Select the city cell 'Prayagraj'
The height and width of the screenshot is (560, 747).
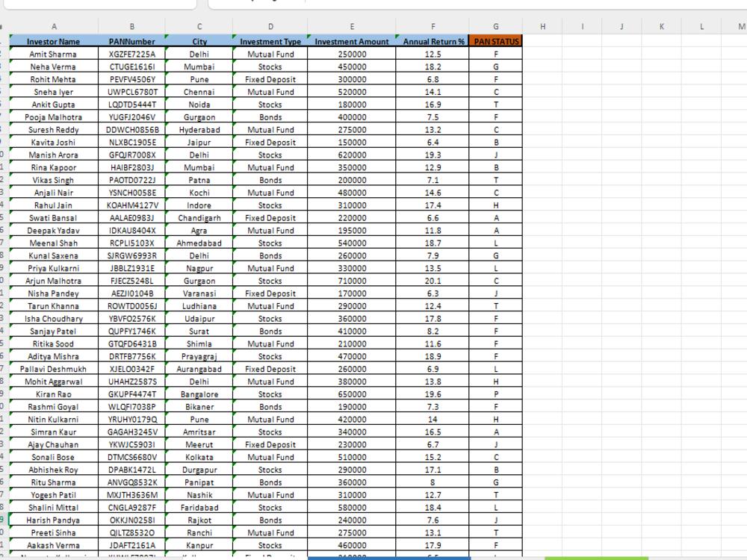pyautogui.click(x=199, y=356)
